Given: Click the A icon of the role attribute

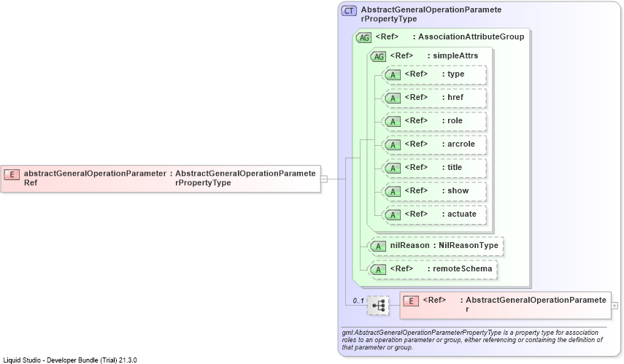Looking at the screenshot, I should (x=393, y=122).
